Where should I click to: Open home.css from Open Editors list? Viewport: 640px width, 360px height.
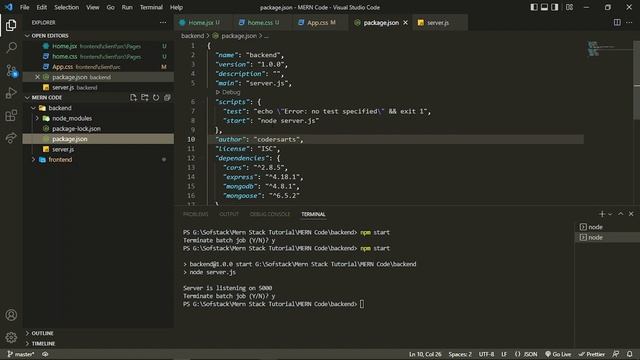[98, 56]
